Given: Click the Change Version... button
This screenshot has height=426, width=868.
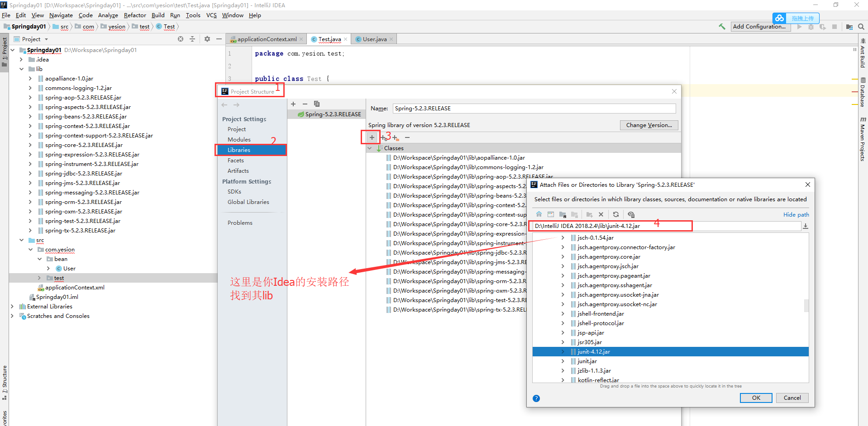Looking at the screenshot, I should 649,125.
